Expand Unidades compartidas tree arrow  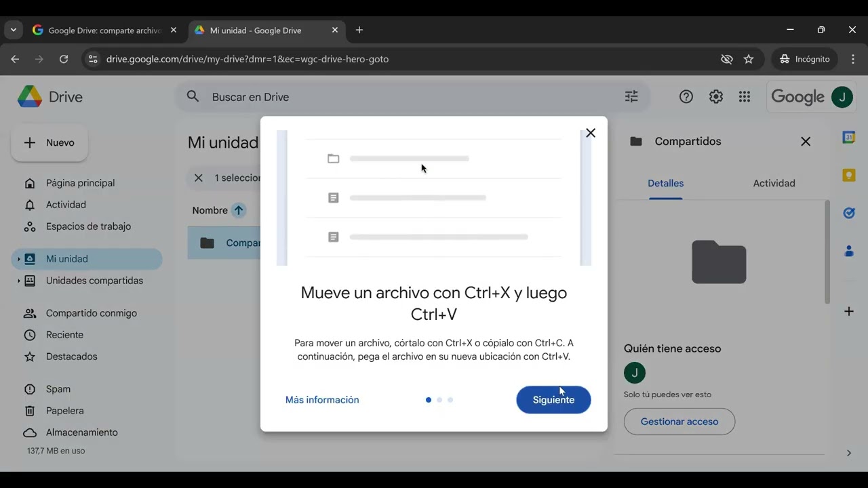[18, 281]
